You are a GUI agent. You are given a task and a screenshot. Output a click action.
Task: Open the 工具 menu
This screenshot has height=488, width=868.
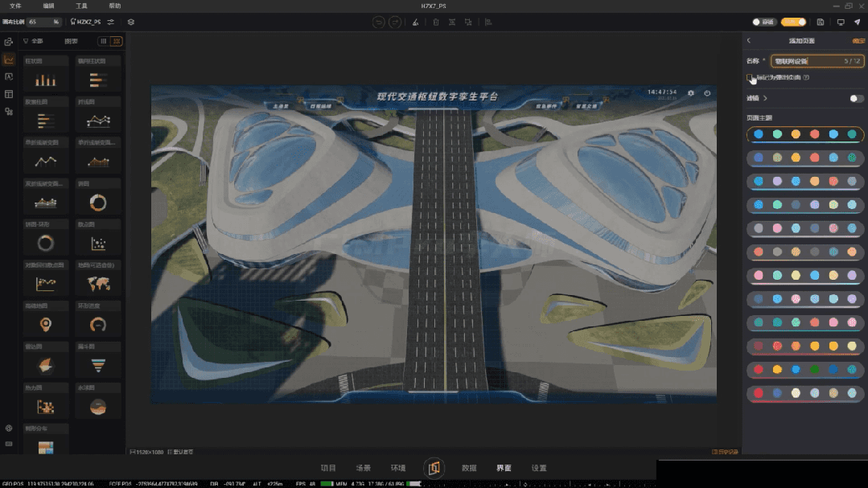click(81, 6)
